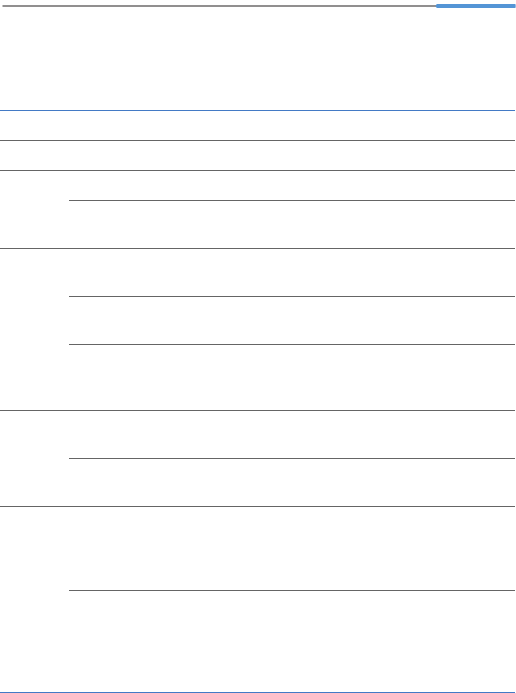
Task: Click the blue segment of the top bar
Action: [x=476, y=6]
